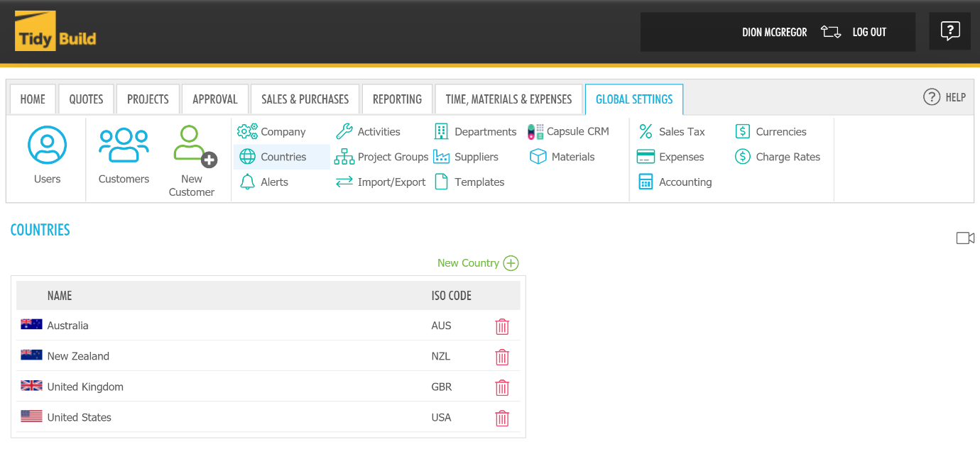Add a New Country
The height and width of the screenshot is (454, 980).
[x=478, y=263]
